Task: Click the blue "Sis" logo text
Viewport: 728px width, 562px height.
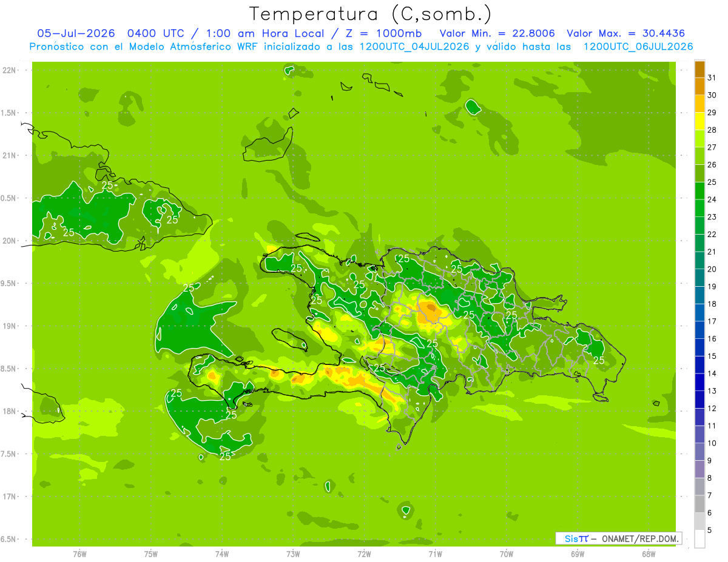Action: click(x=571, y=538)
